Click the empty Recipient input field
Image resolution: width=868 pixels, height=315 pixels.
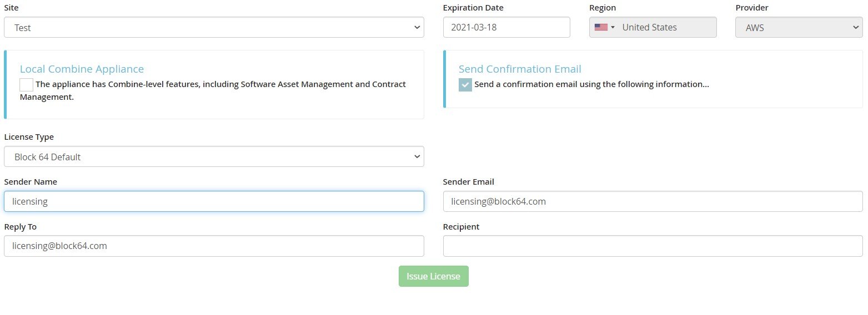pos(653,246)
